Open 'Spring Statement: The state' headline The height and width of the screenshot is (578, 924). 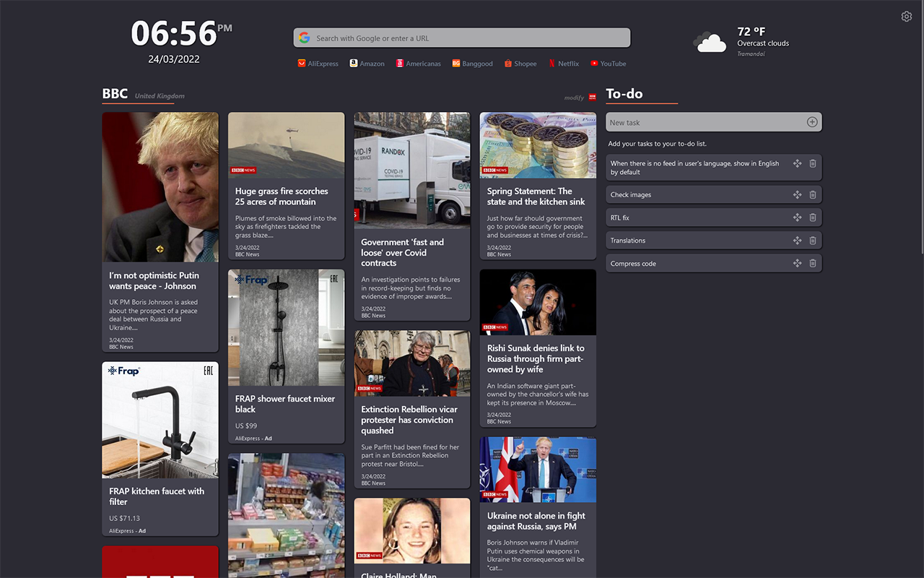536,197
